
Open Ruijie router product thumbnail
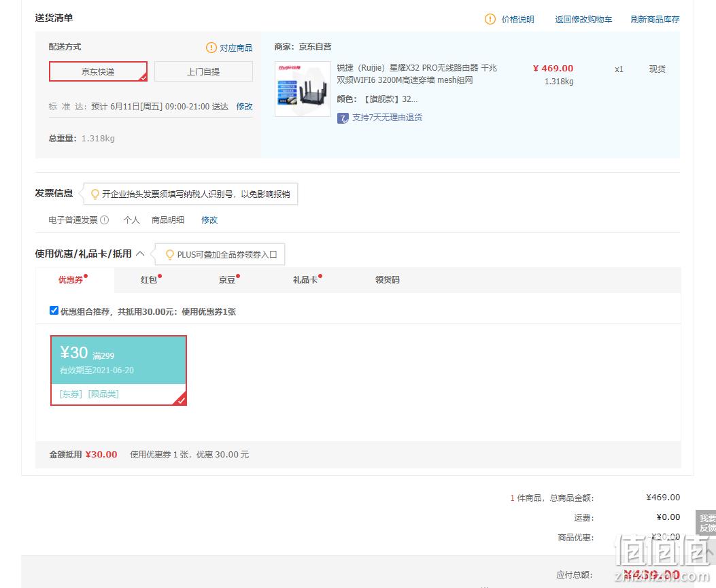303,89
